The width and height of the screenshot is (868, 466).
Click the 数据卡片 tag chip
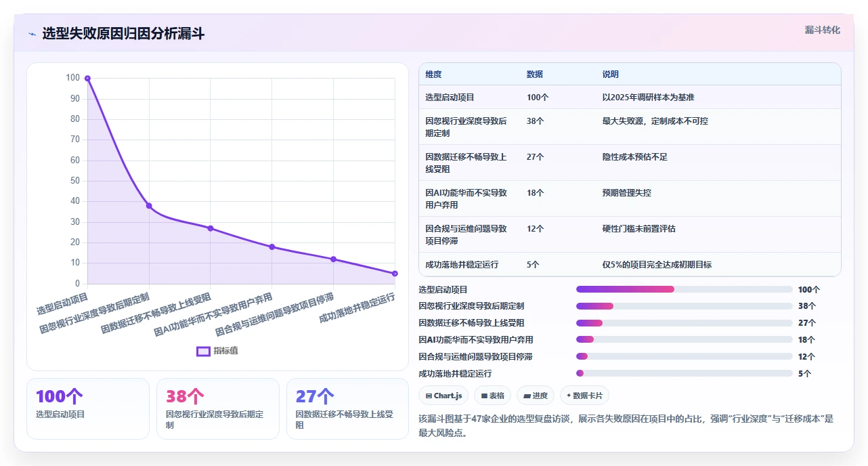[x=585, y=396]
